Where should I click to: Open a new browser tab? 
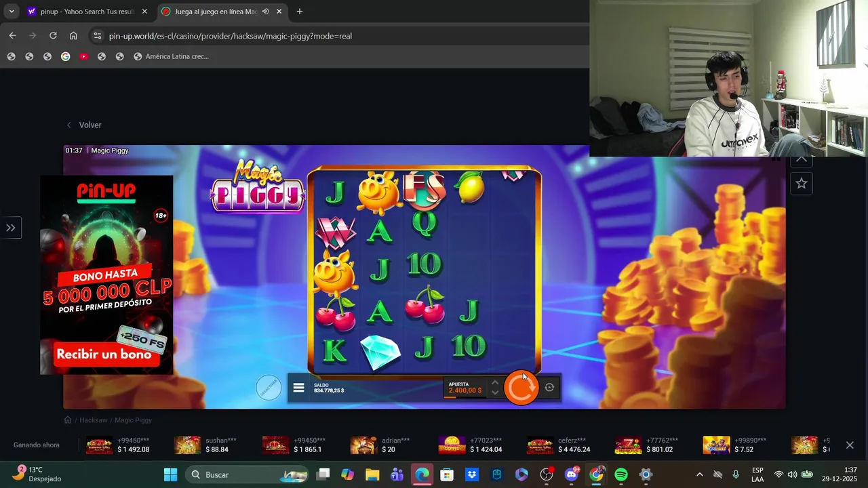click(x=299, y=12)
